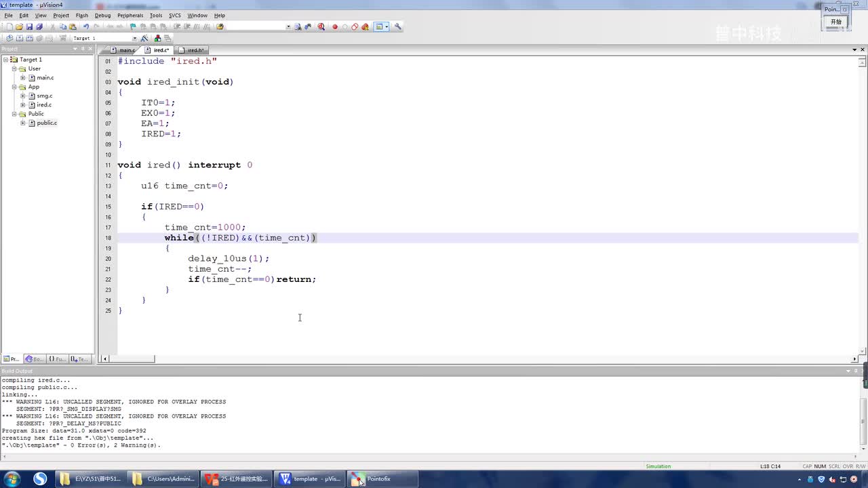
Task: Switch to the Functions panel tab
Action: [57, 359]
